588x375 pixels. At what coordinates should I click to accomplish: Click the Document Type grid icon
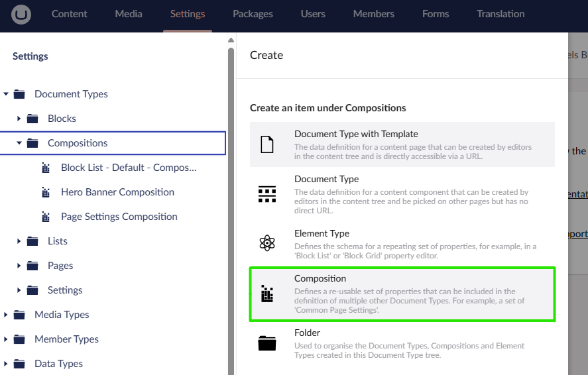point(267,194)
